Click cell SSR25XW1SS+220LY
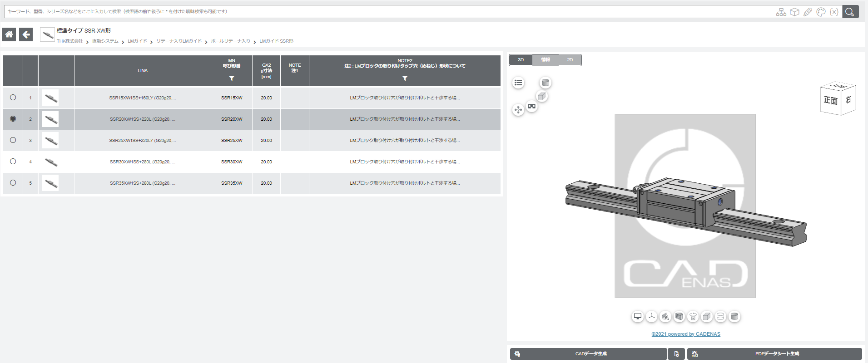The height and width of the screenshot is (363, 868). coord(143,140)
